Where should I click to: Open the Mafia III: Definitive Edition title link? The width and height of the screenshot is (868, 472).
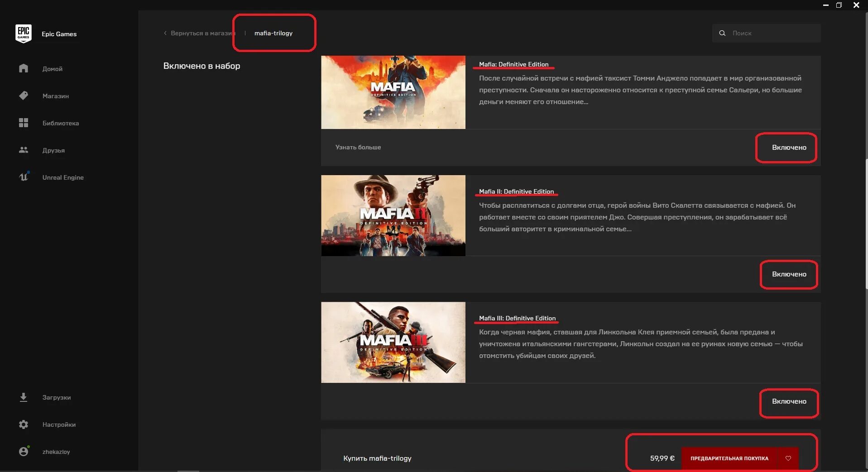[x=517, y=318]
